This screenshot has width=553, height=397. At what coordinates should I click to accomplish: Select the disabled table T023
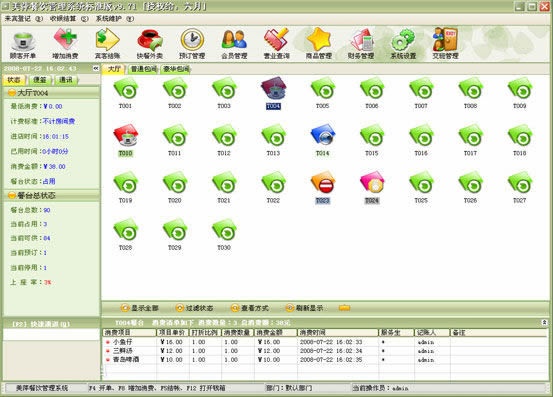coord(323,187)
